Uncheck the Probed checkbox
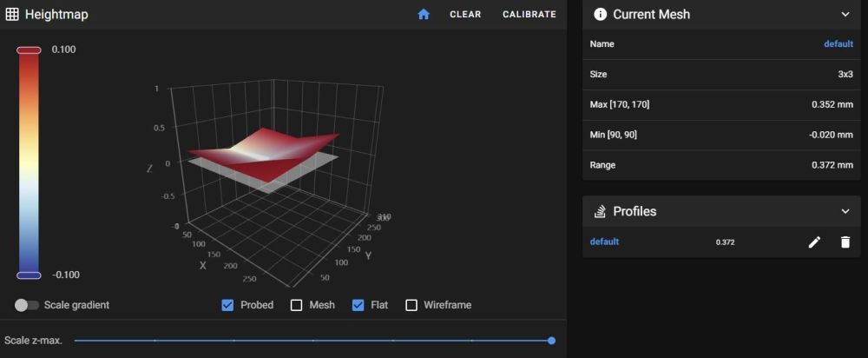Viewport: 868px width, 358px height. (227, 305)
